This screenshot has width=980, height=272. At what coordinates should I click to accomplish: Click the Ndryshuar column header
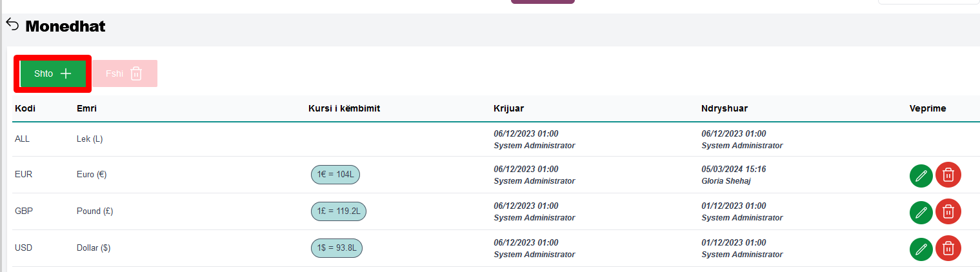coord(725,108)
